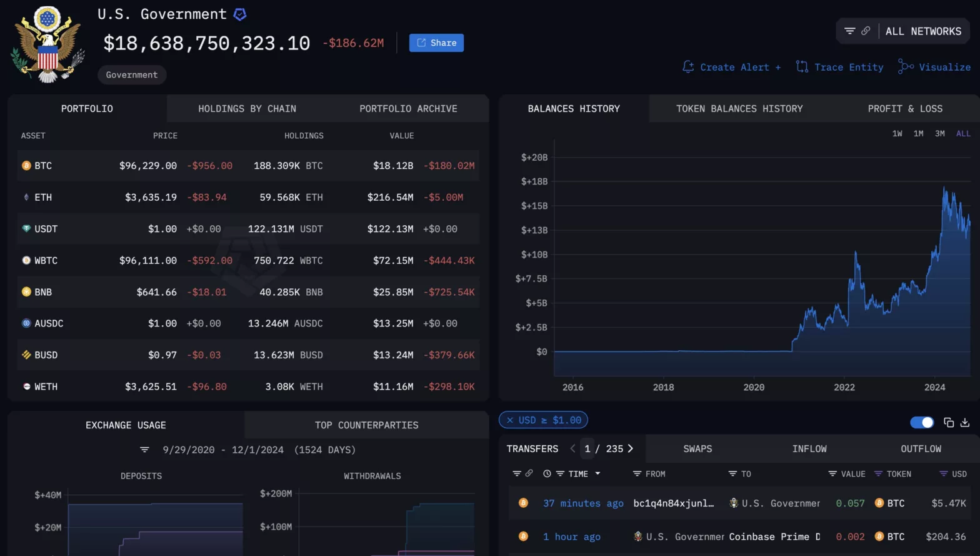Click the AUSDC coin icon in portfolio

26,323
